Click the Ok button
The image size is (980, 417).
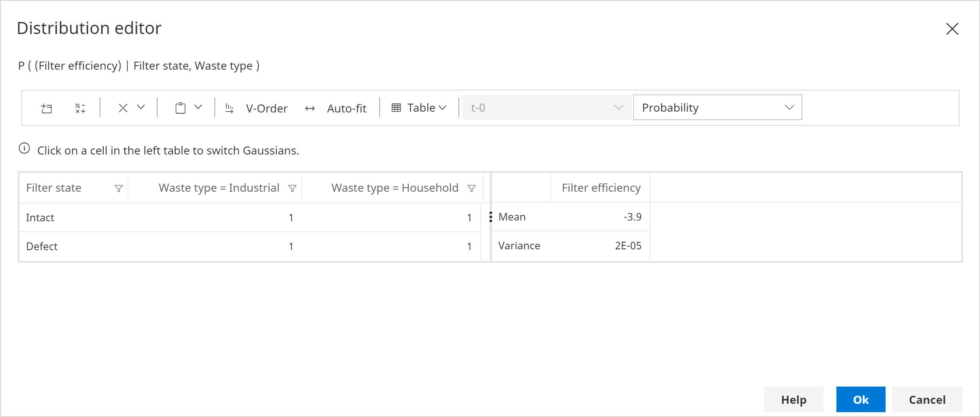[x=860, y=399]
